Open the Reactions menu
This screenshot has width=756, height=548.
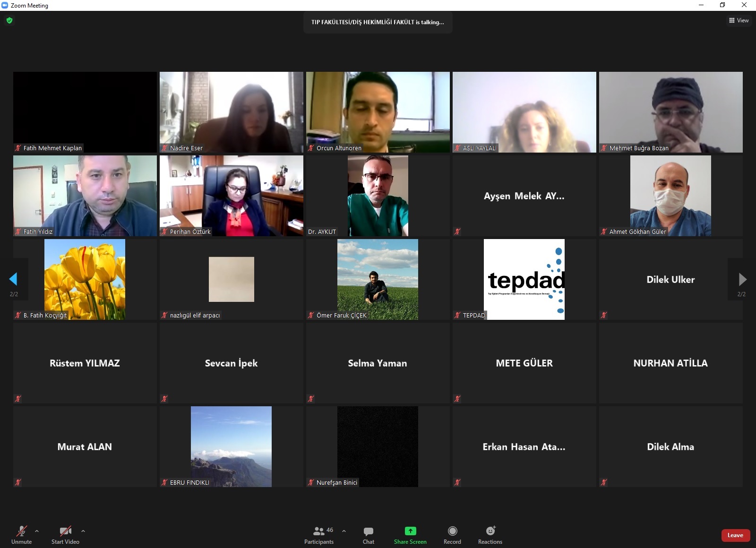tap(490, 535)
